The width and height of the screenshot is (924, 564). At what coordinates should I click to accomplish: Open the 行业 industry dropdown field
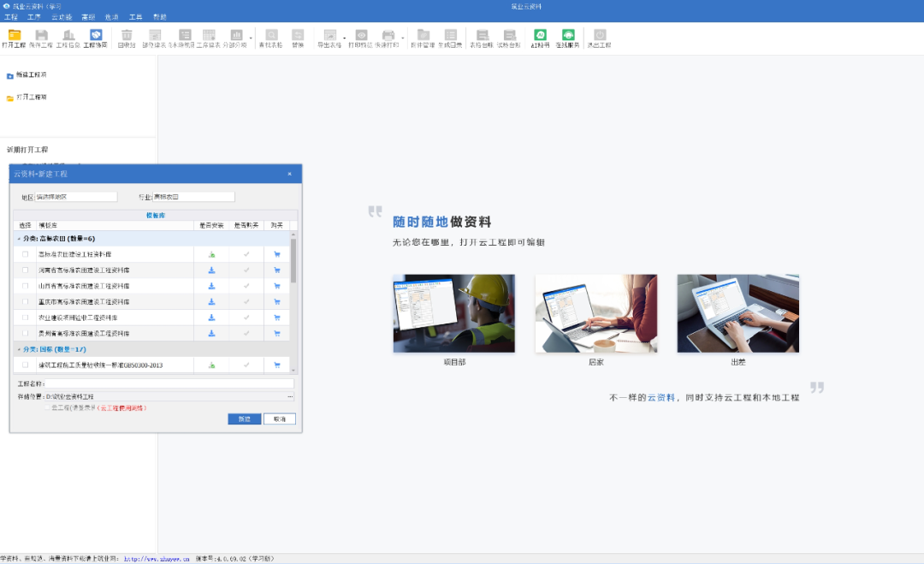(x=194, y=197)
